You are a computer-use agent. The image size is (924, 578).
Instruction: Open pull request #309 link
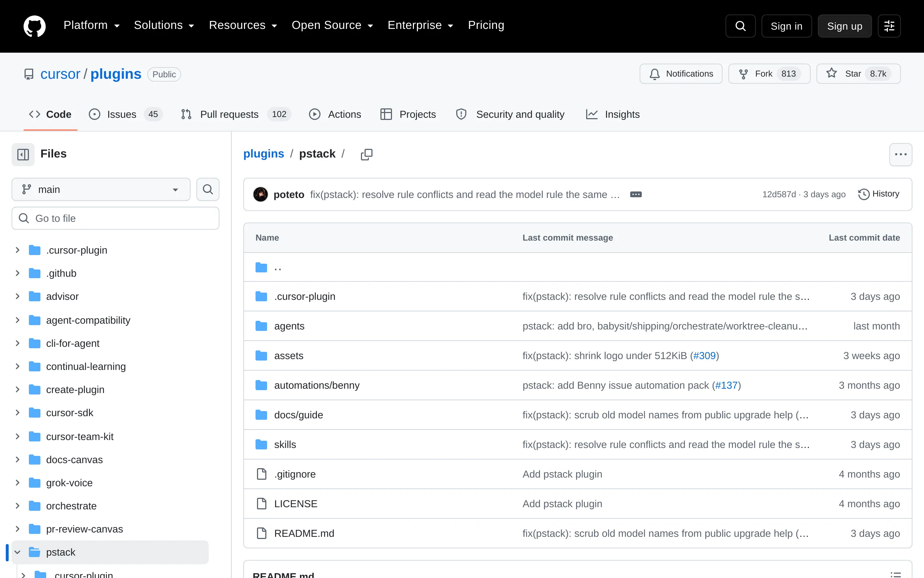pos(705,356)
